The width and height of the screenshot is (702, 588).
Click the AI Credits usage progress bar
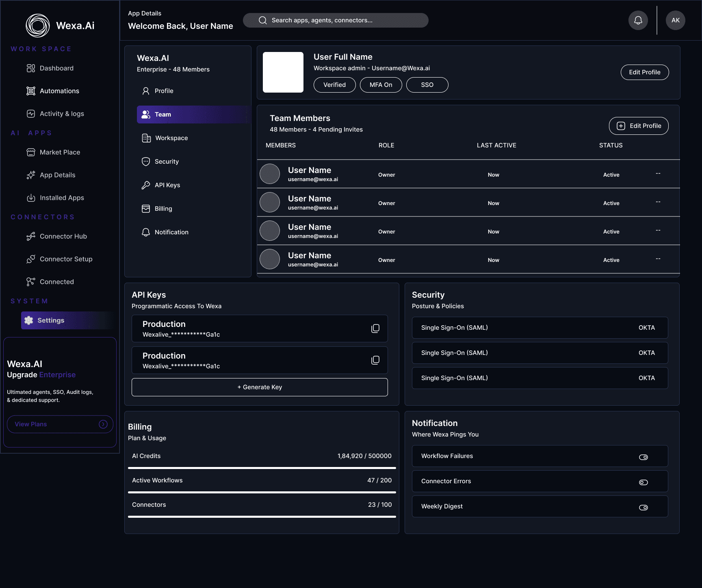point(262,468)
